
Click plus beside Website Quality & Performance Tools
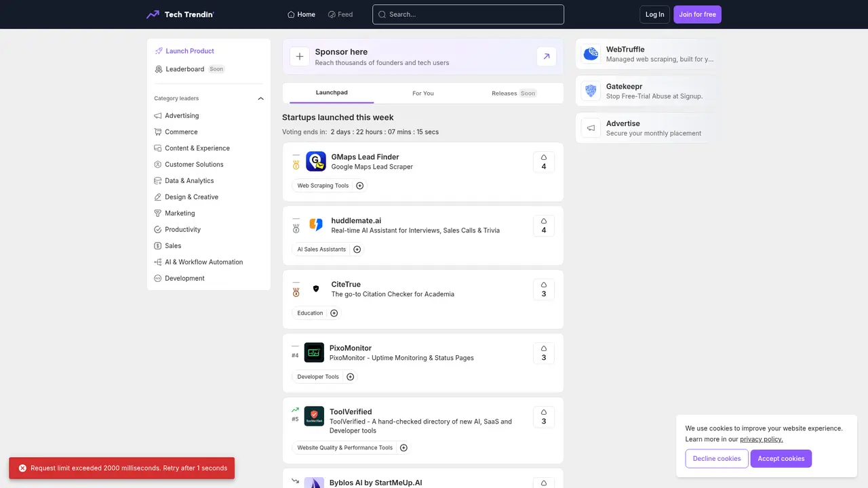coord(404,447)
